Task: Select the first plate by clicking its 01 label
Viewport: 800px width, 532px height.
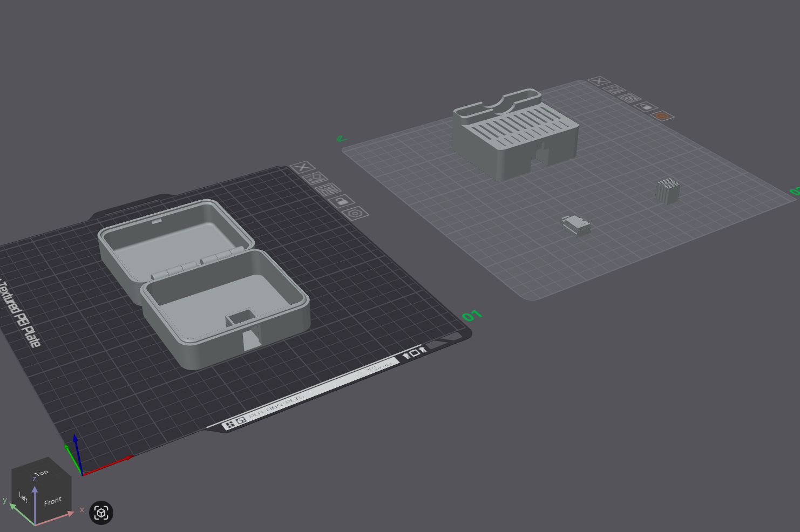Action: pyautogui.click(x=472, y=316)
